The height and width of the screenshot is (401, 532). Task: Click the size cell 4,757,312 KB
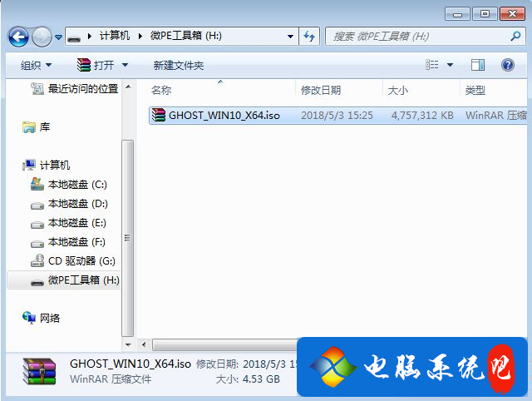[x=422, y=116]
